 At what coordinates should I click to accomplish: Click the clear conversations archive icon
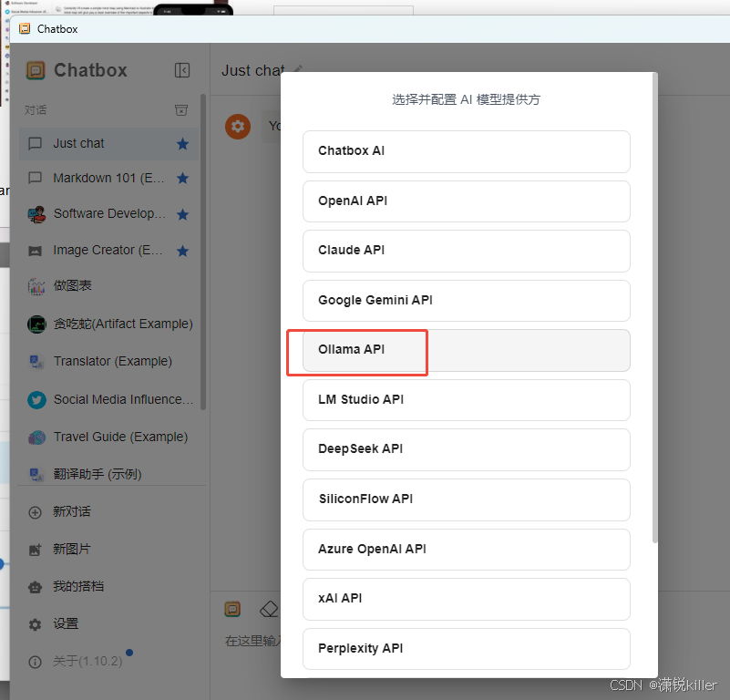click(x=181, y=110)
